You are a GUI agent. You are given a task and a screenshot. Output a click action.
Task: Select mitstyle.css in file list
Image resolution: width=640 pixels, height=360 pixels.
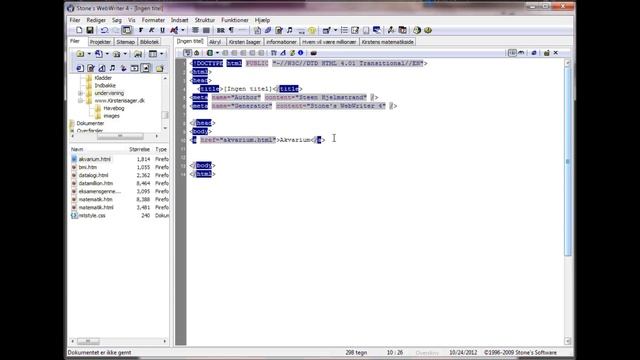[92, 216]
